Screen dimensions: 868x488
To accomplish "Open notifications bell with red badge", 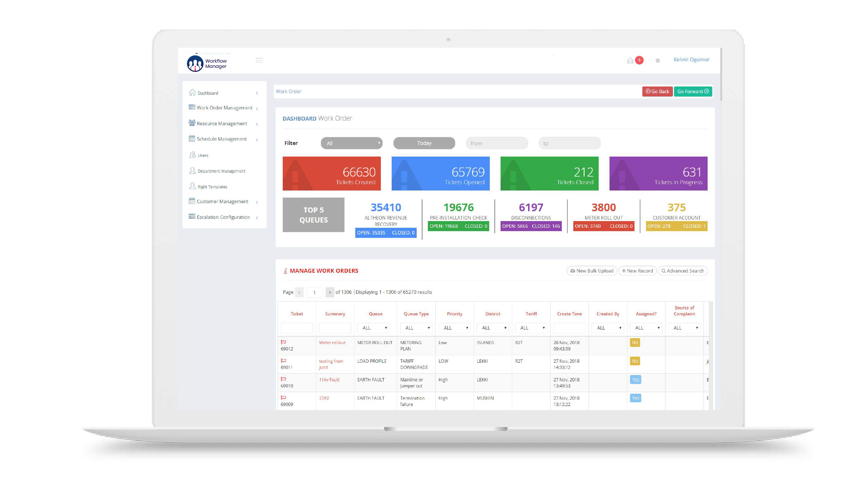I will coord(631,60).
